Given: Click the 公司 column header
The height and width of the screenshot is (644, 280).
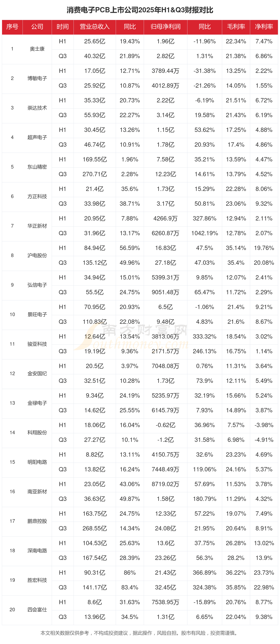Looking at the screenshot, I should coord(37,27).
